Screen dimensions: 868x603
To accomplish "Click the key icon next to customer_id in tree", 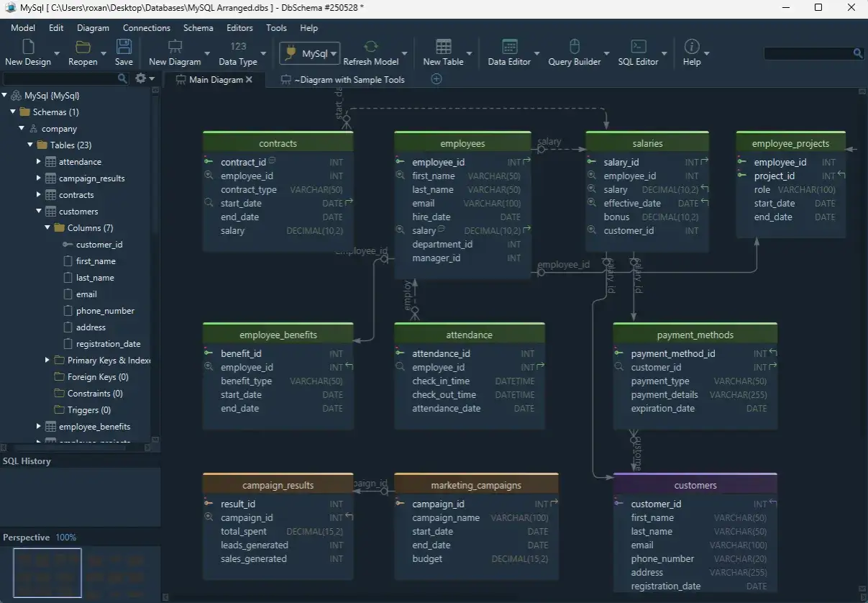I will [68, 245].
